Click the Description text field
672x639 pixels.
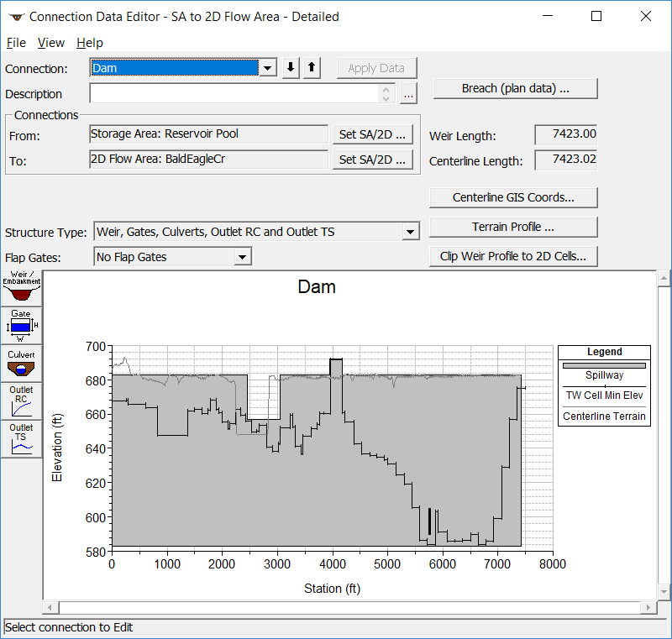pyautogui.click(x=235, y=95)
